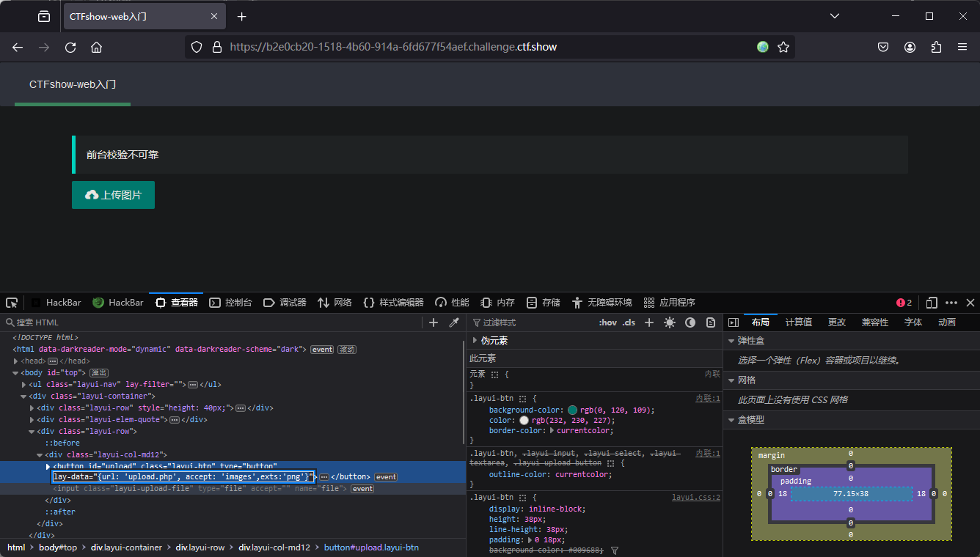980x557 pixels.
Task: Switch to the 控制台 console tab
Action: [x=230, y=303]
